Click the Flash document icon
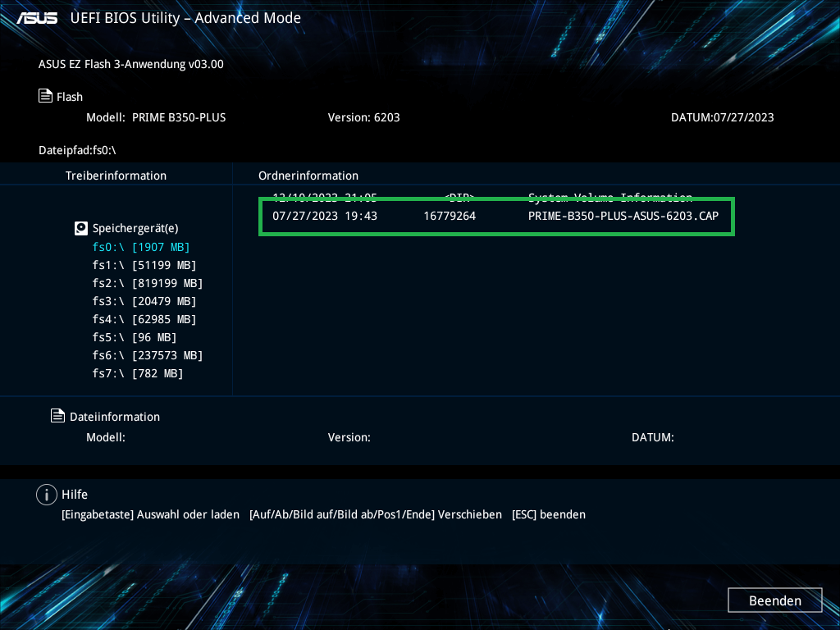This screenshot has height=630, width=840. coord(46,96)
